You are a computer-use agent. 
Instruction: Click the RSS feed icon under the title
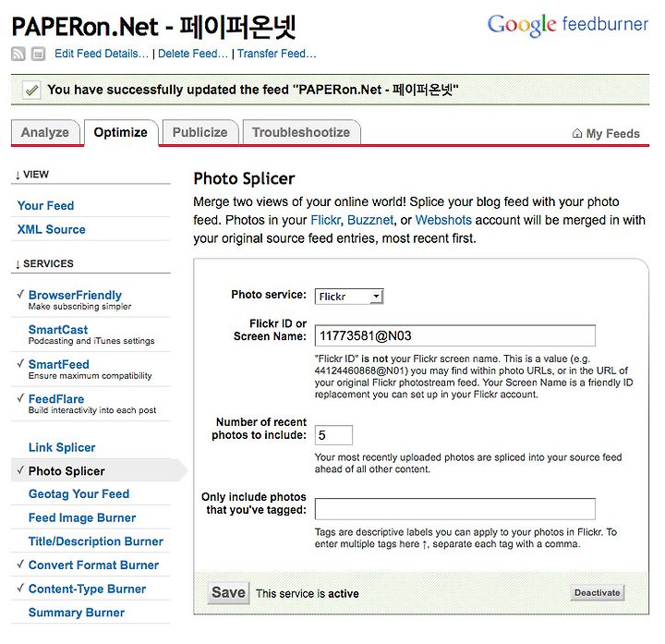coord(18,54)
